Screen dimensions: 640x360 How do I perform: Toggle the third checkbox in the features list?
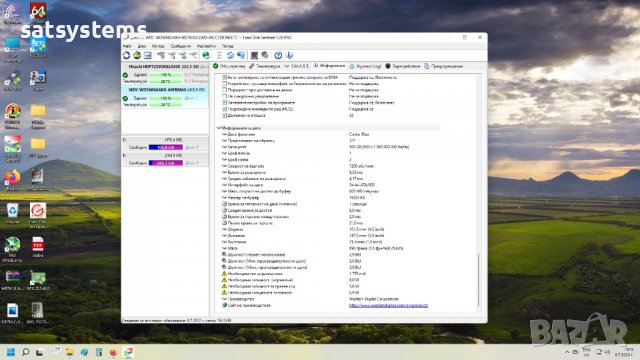click(224, 90)
